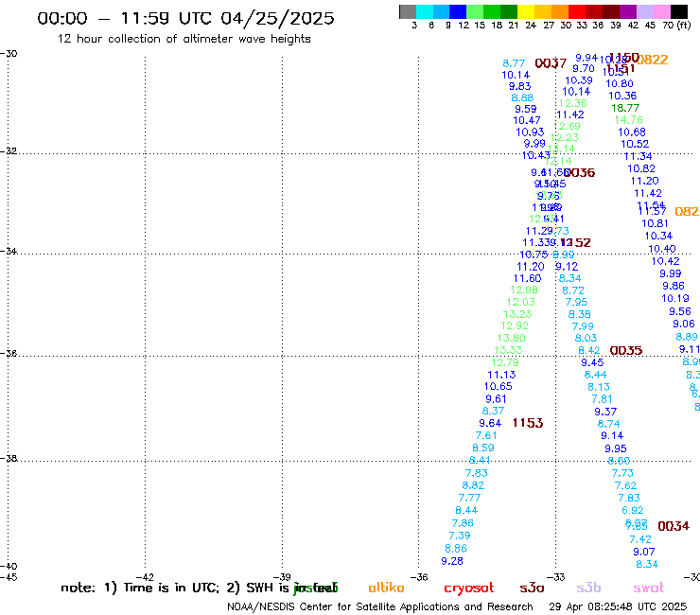700x615 pixels.
Task: Click the orange '0822' time label
Action: point(653,60)
